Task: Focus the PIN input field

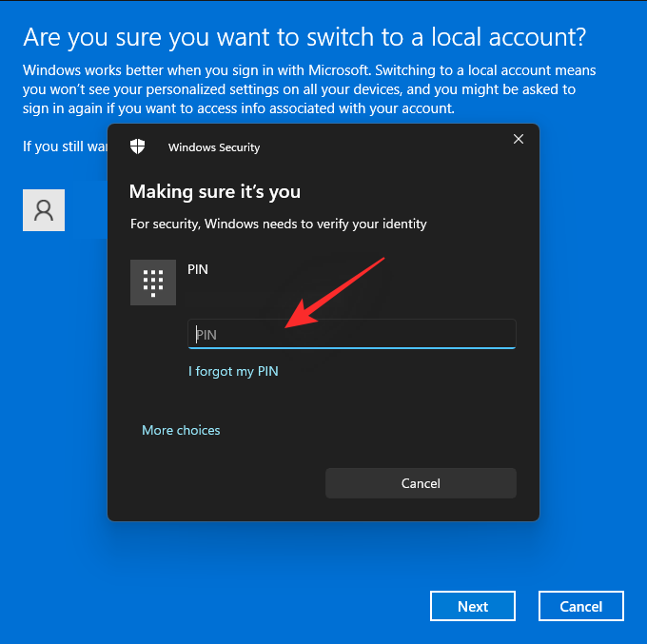Action: point(352,334)
